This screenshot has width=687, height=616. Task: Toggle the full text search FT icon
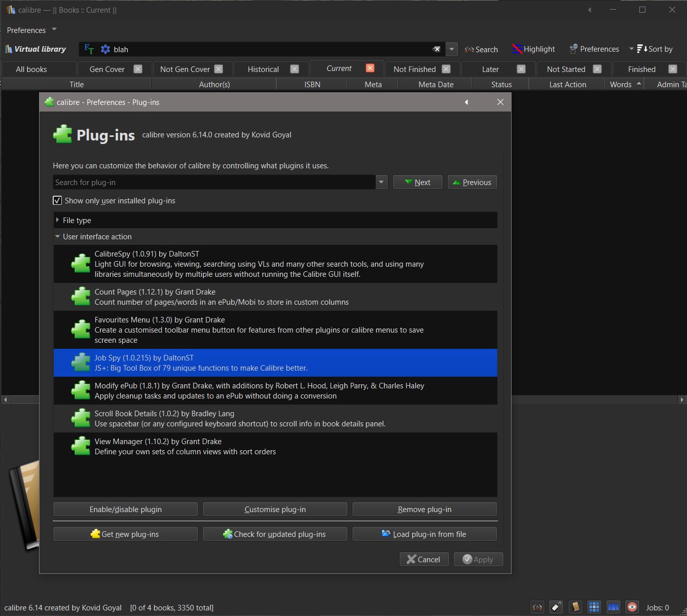tap(89, 49)
